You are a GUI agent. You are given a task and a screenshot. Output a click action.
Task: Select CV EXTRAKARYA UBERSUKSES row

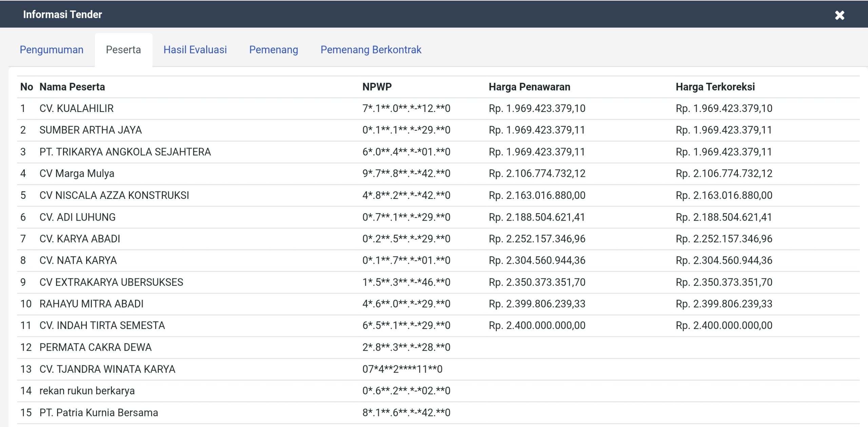click(111, 282)
